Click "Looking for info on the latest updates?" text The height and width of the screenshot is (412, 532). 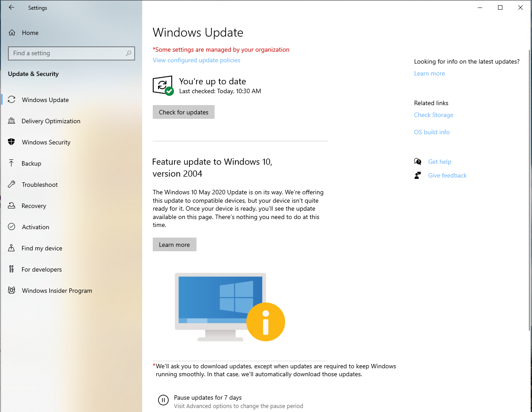[467, 61]
